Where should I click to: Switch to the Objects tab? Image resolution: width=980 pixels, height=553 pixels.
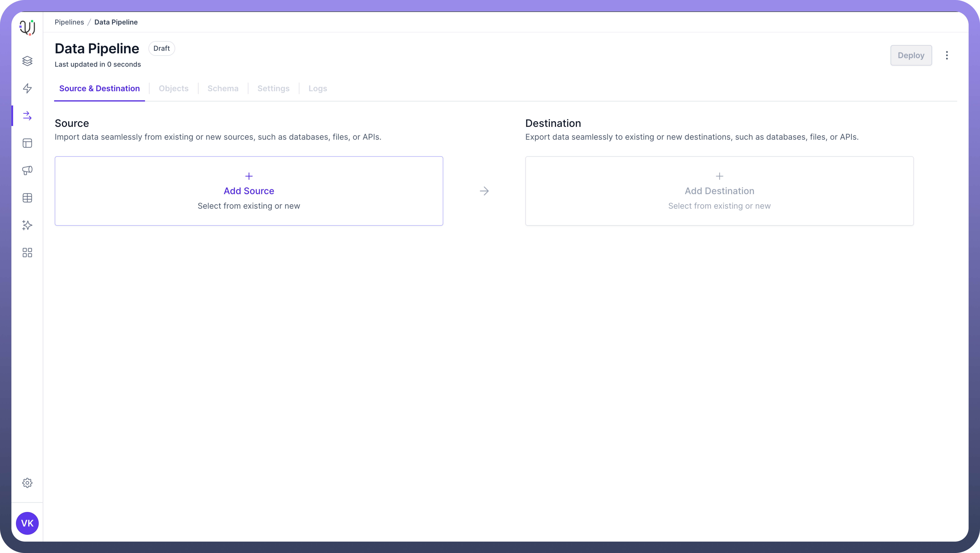tap(173, 88)
